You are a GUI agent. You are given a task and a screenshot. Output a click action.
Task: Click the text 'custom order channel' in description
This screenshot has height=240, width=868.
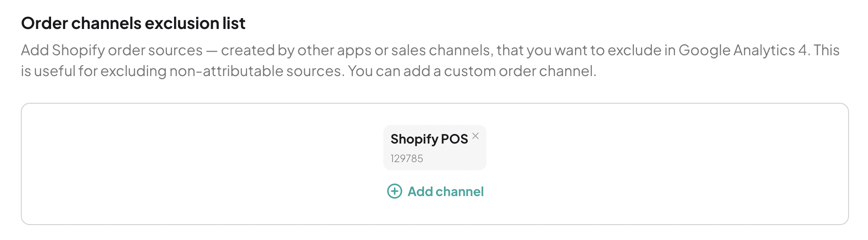[x=520, y=71]
